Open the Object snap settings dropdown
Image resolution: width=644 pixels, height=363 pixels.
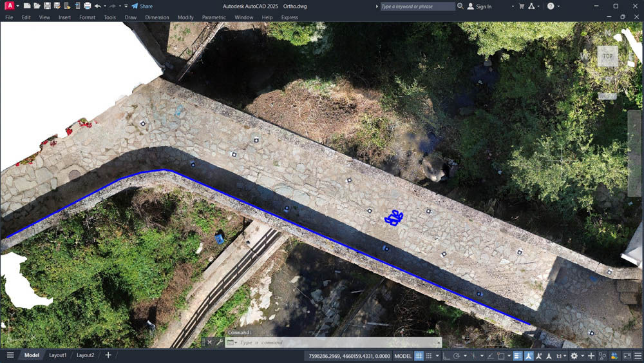[x=509, y=356]
